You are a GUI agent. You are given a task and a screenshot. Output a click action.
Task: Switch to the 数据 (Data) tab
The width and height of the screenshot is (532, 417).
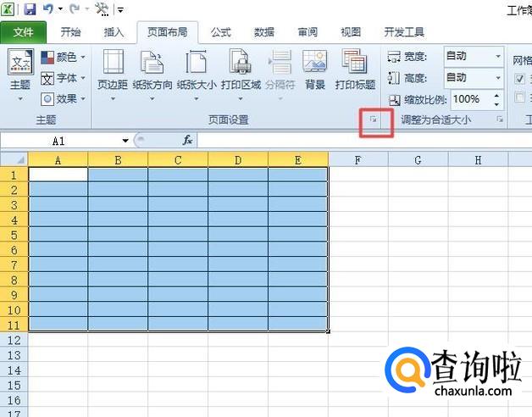264,32
